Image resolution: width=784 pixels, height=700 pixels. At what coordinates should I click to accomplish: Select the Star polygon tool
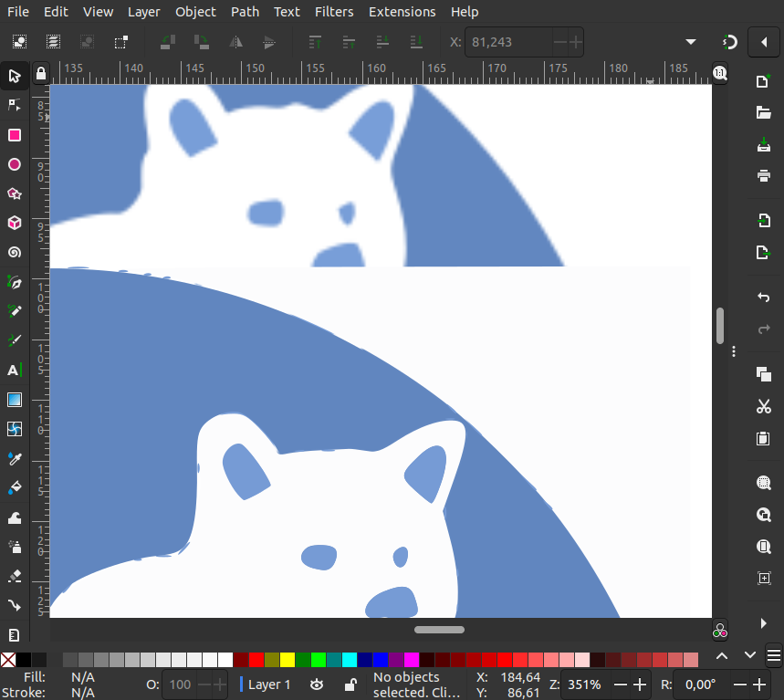tap(15, 193)
